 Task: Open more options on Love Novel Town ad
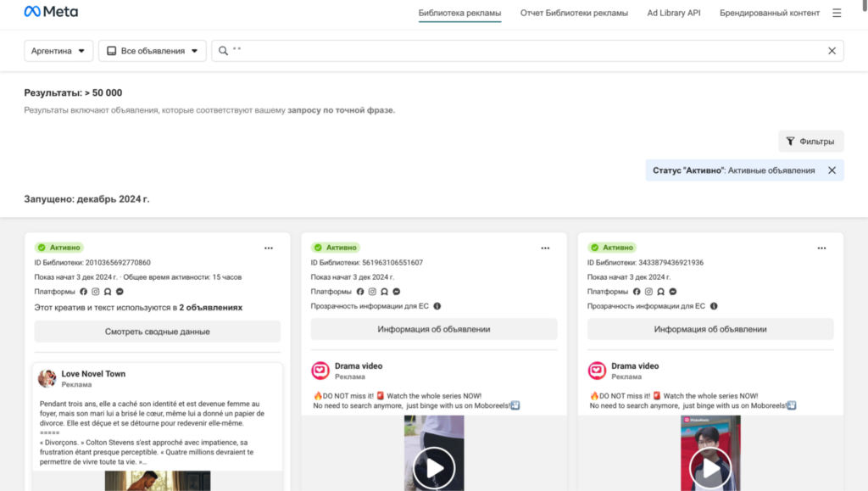coord(269,248)
